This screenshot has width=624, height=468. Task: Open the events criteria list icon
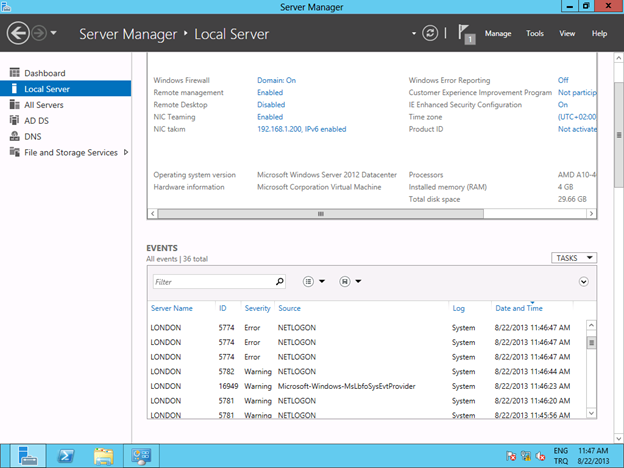coord(308,282)
